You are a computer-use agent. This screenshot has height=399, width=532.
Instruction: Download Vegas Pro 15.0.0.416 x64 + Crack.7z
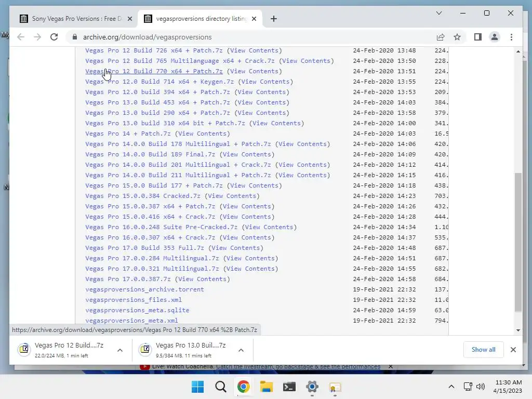coord(150,217)
